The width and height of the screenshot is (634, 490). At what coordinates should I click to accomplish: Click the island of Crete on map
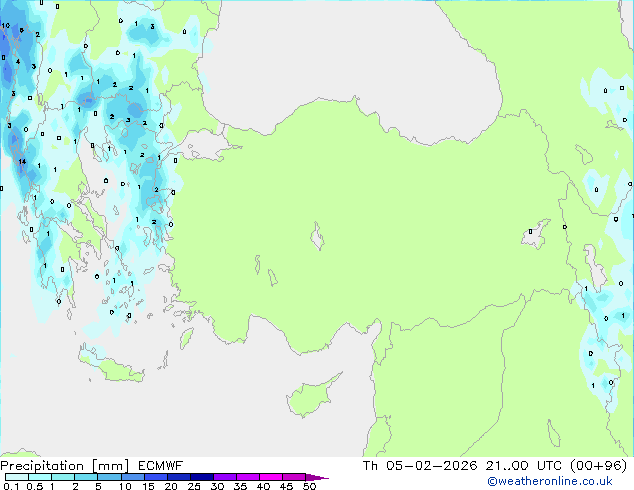112,364
